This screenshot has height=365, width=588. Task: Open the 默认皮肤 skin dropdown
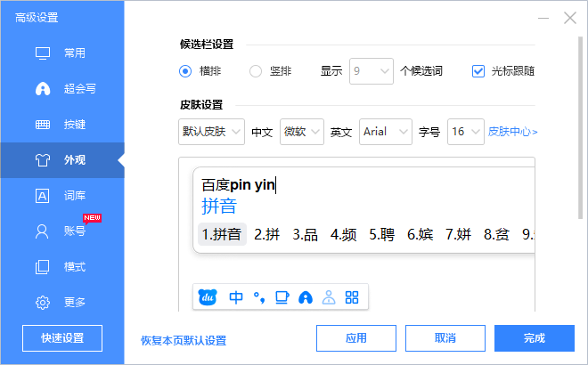(211, 132)
